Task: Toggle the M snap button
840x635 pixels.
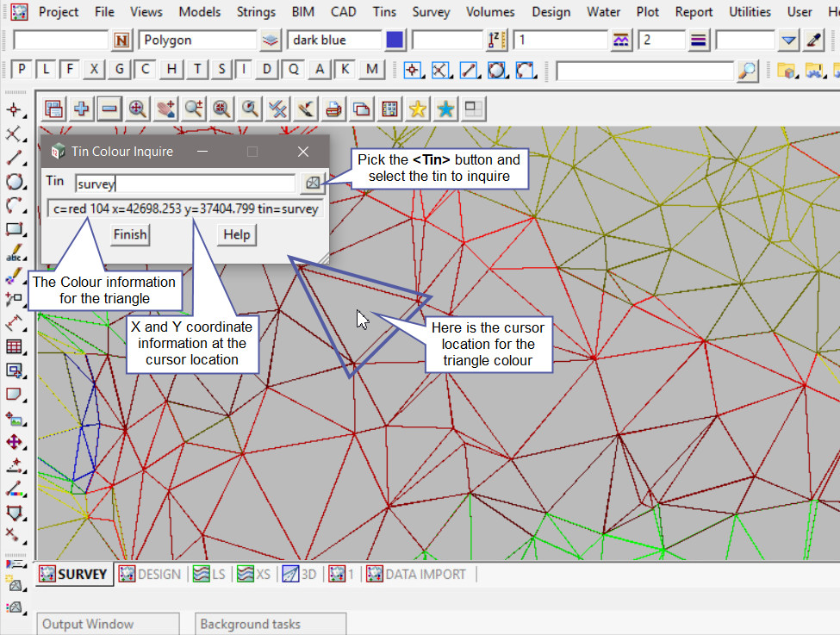Action: [x=371, y=70]
